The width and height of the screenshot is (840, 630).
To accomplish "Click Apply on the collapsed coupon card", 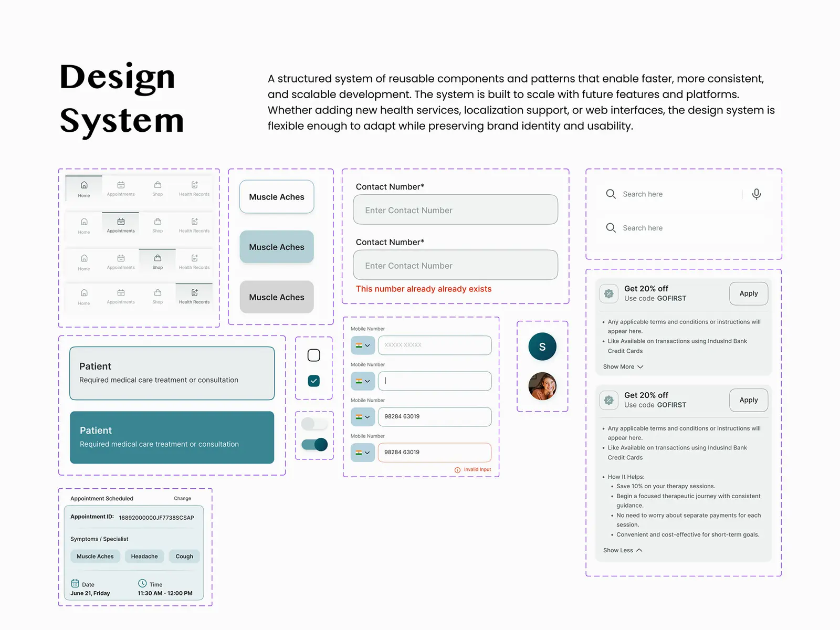I will [x=749, y=293].
